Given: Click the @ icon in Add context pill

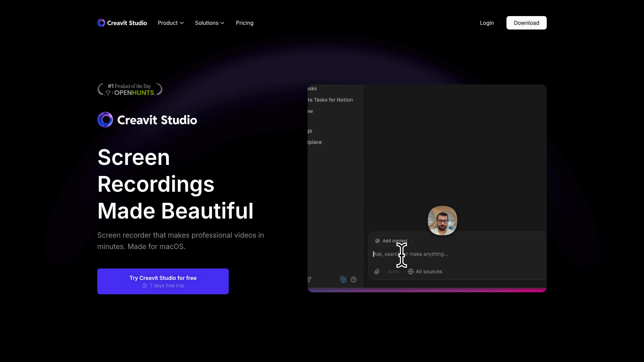Looking at the screenshot, I should pyautogui.click(x=378, y=241).
